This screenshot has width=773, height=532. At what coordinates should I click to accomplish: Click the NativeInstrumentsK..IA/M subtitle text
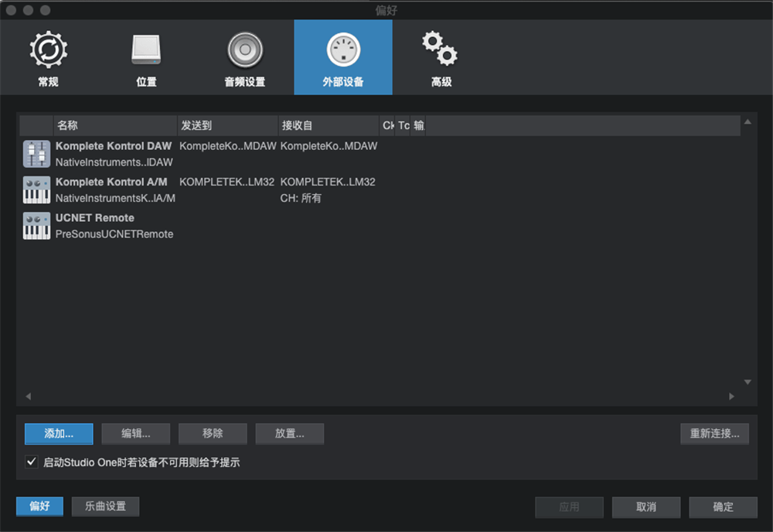(x=115, y=198)
